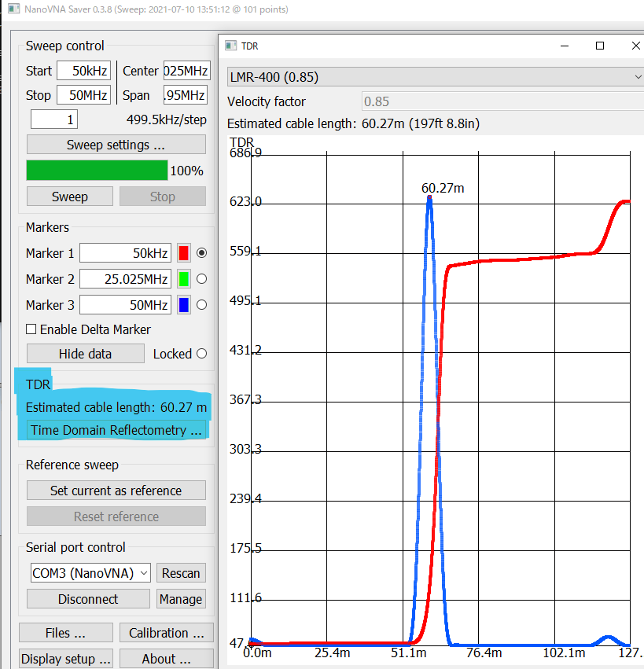Click the disabled Stop sweep button
The height and width of the screenshot is (669, 644).
(x=163, y=197)
